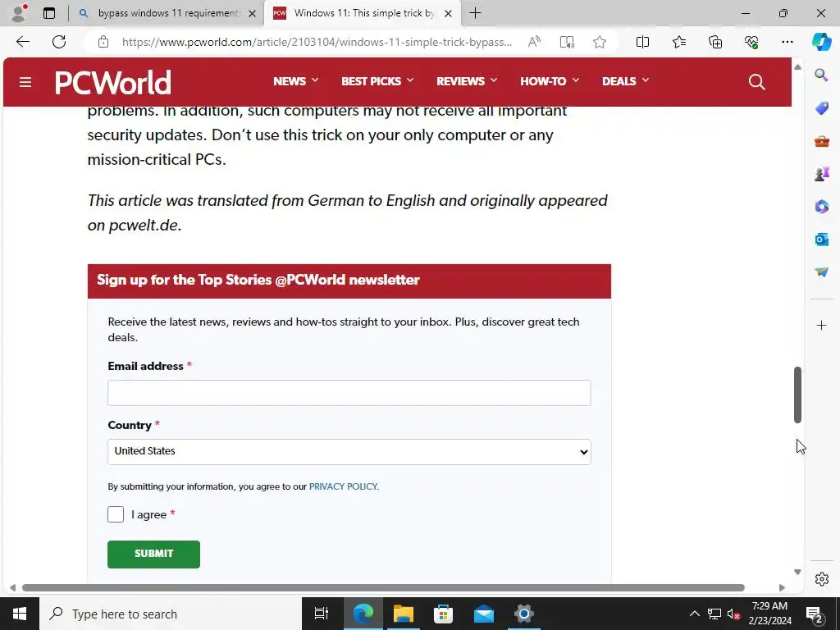Open sidebar Tools briefcase icon
This screenshot has width=840, height=630.
click(x=822, y=141)
